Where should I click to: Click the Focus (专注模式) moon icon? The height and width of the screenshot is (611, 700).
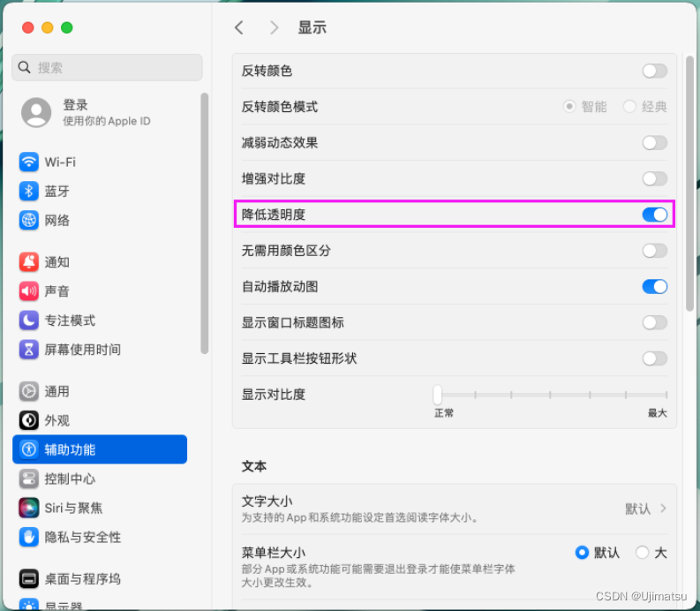point(29,321)
